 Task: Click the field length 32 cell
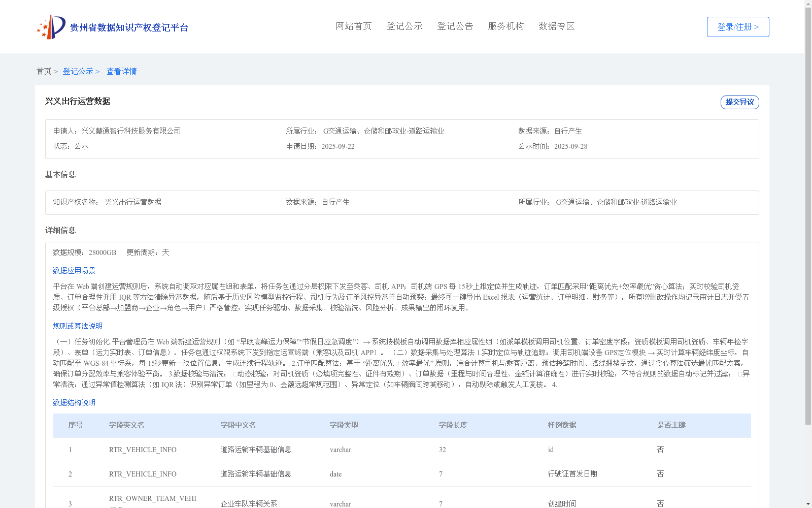tap(443, 450)
